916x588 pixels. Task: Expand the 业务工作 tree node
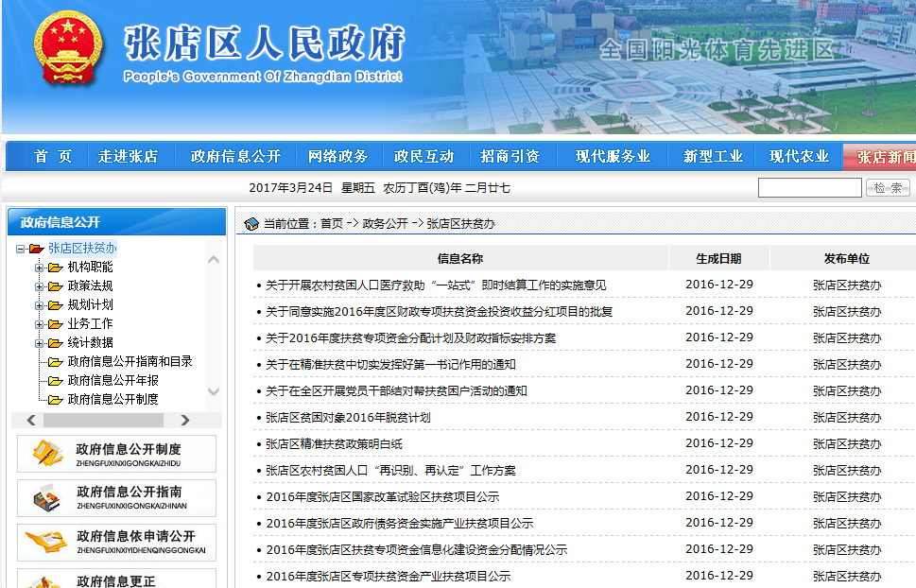40,324
